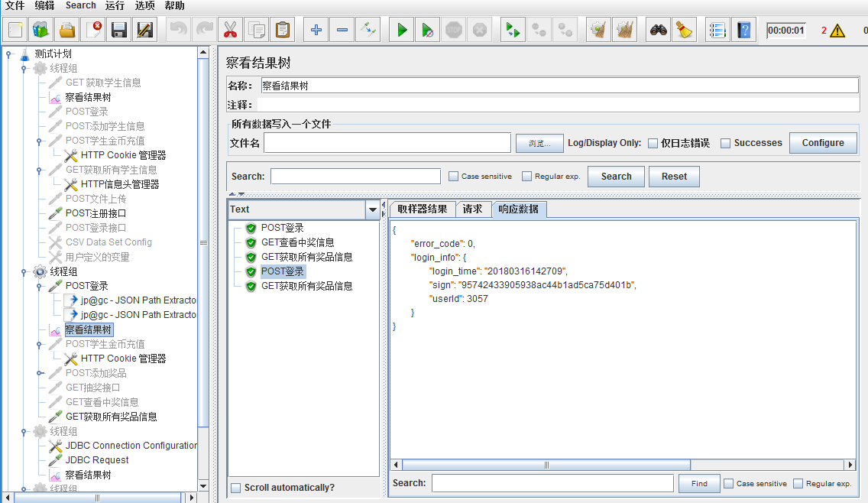Open the Help question mark icon

(x=744, y=30)
